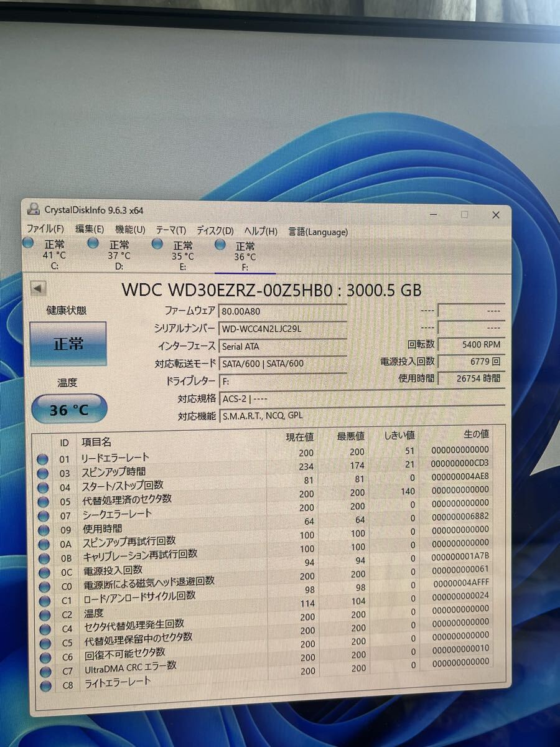Screen dimensions: 560x747
Task: Click the 正常 health status button
Action: [x=68, y=344]
